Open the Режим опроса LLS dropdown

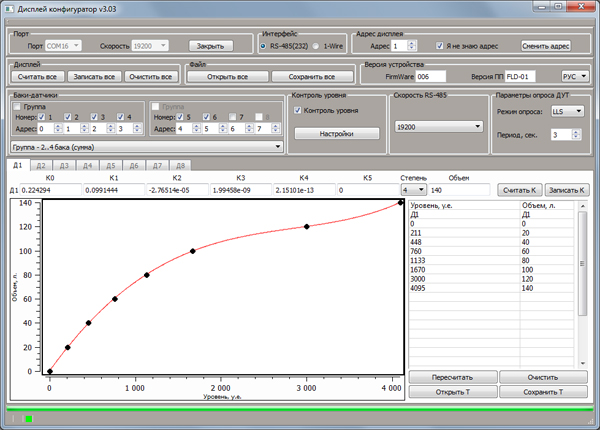(x=567, y=111)
